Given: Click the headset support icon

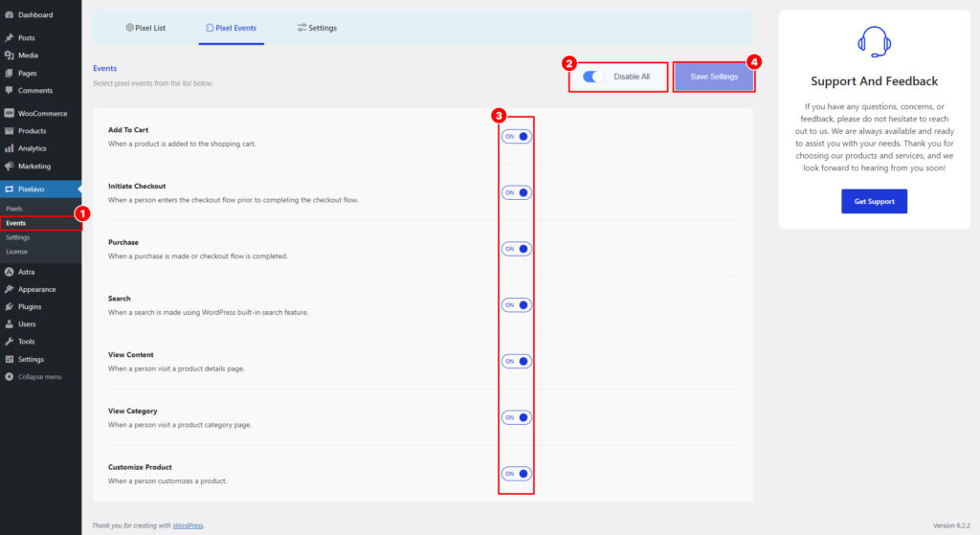Looking at the screenshot, I should (874, 42).
